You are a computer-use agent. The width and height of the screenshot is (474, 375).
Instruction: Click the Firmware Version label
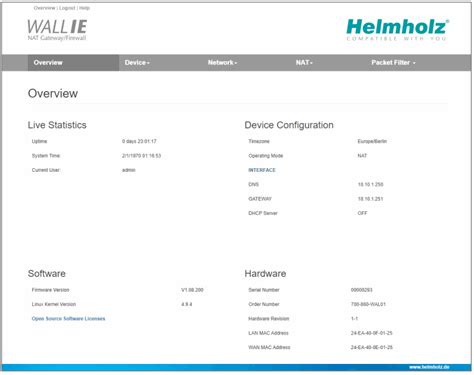(x=50, y=290)
